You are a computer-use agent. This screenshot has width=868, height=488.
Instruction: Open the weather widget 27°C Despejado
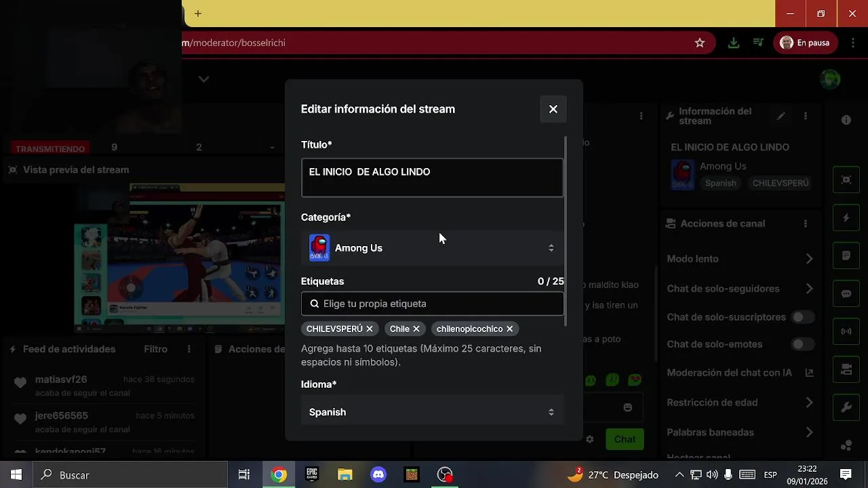pyautogui.click(x=614, y=474)
